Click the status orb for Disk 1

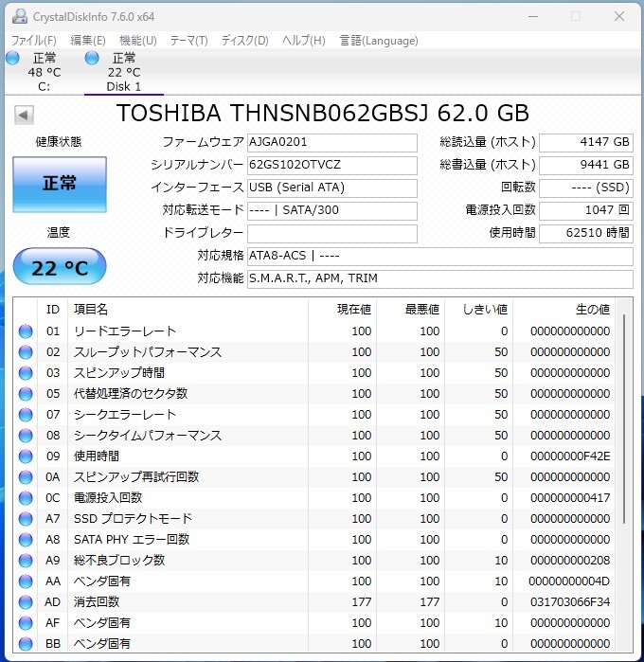click(92, 58)
